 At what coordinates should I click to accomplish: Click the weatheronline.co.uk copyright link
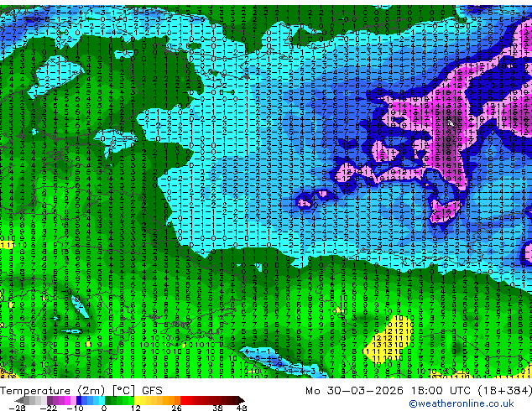click(462, 403)
